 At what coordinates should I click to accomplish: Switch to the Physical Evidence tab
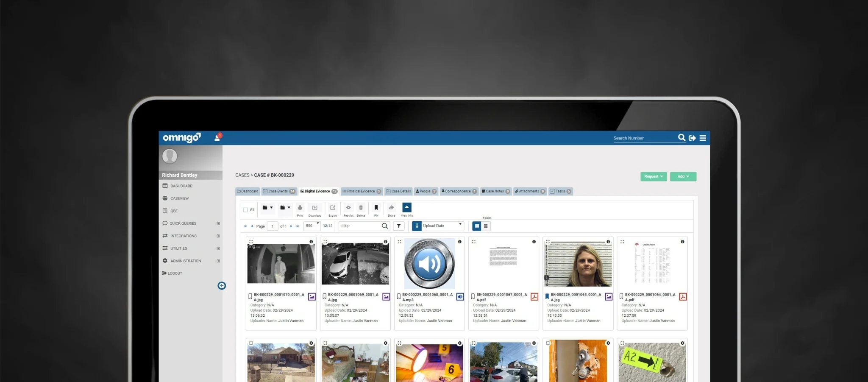(362, 191)
